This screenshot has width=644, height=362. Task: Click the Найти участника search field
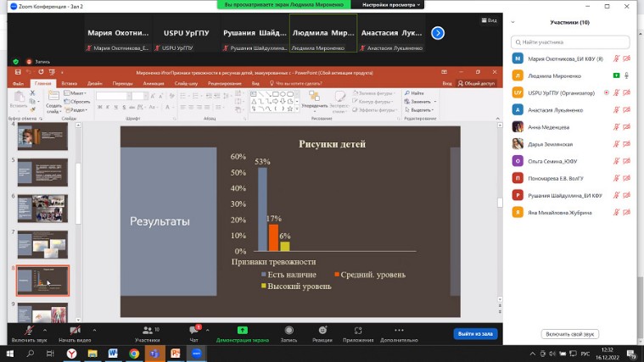pyautogui.click(x=574, y=42)
